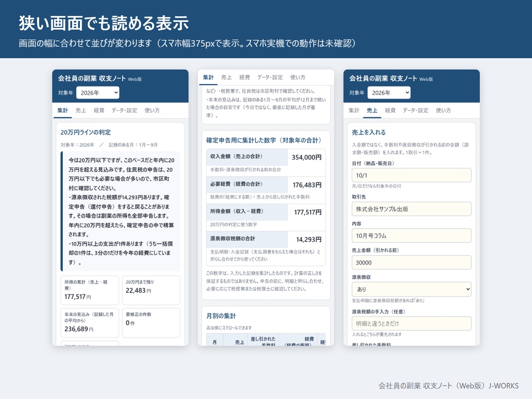Select 使い方 tab in middle panel
The height and width of the screenshot is (399, 532).
298,77
